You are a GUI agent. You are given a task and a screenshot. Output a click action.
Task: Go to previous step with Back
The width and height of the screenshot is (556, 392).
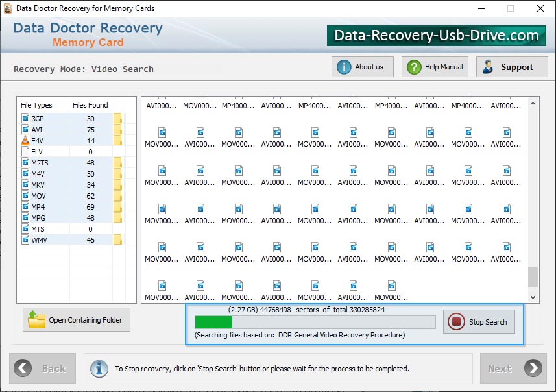click(x=43, y=368)
